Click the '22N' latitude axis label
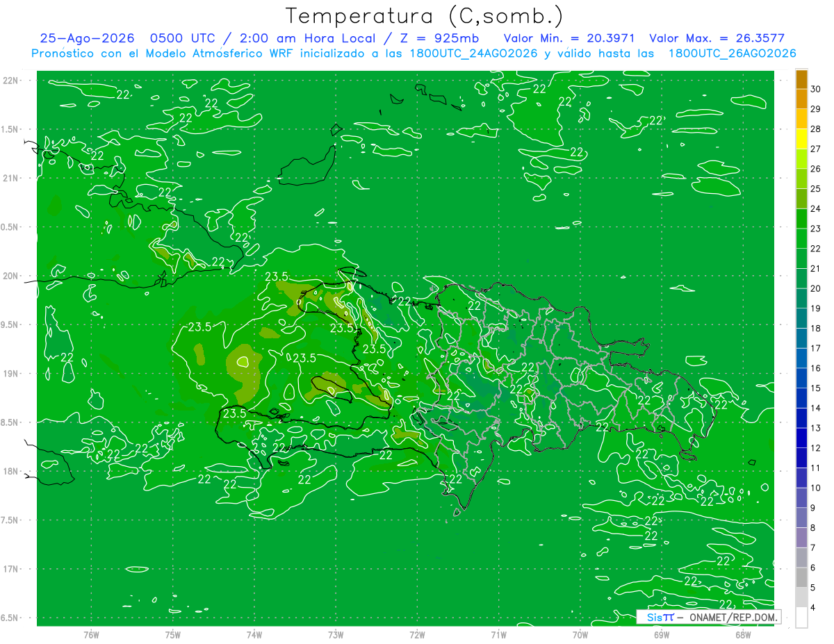The image size is (834, 644). click(11, 80)
